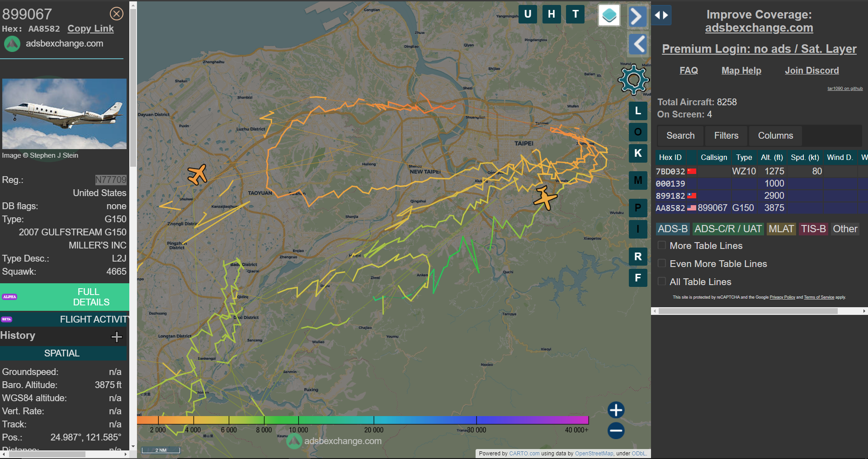Click the table horizontal scrollbar
This screenshot has height=459, width=868.
tap(748, 311)
